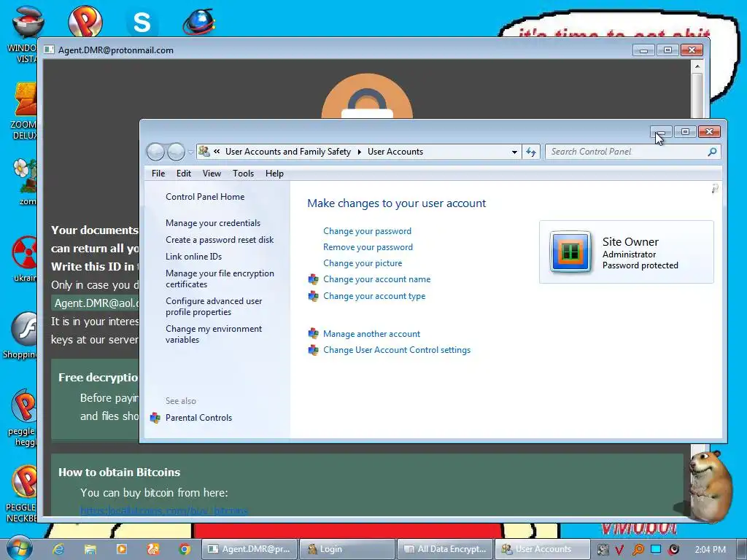The width and height of the screenshot is (747, 560).
Task: Open the Tools menu
Action: pos(243,174)
